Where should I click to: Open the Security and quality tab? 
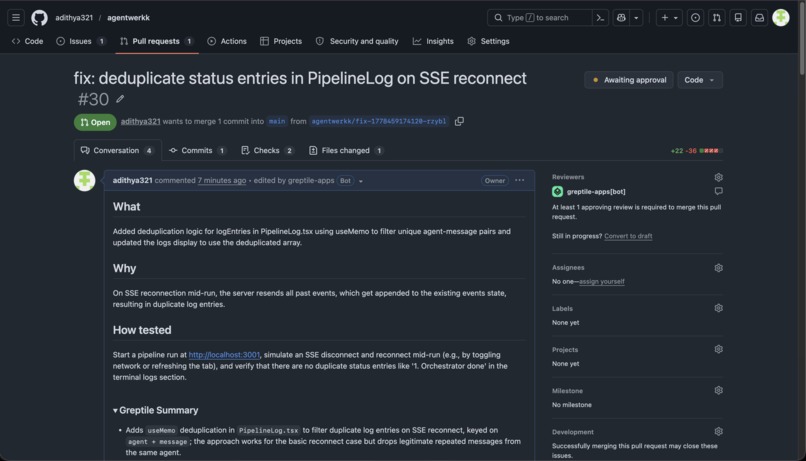(x=357, y=41)
